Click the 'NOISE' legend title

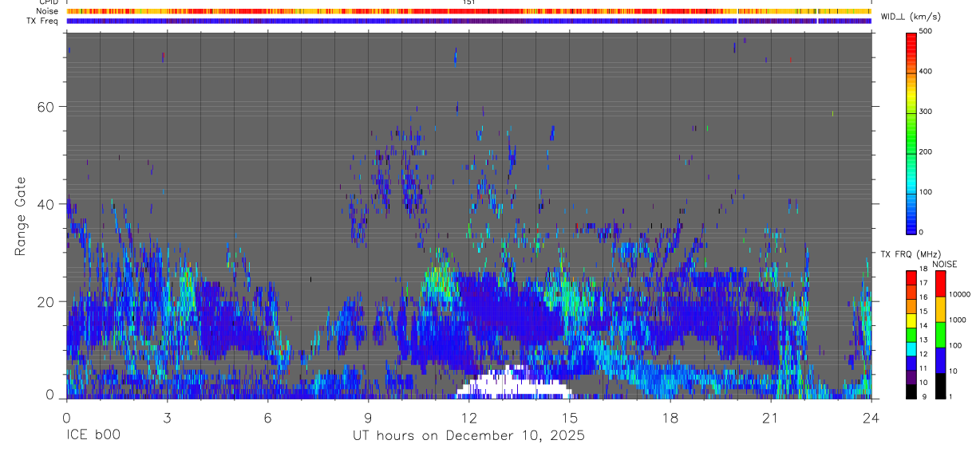pos(944,264)
